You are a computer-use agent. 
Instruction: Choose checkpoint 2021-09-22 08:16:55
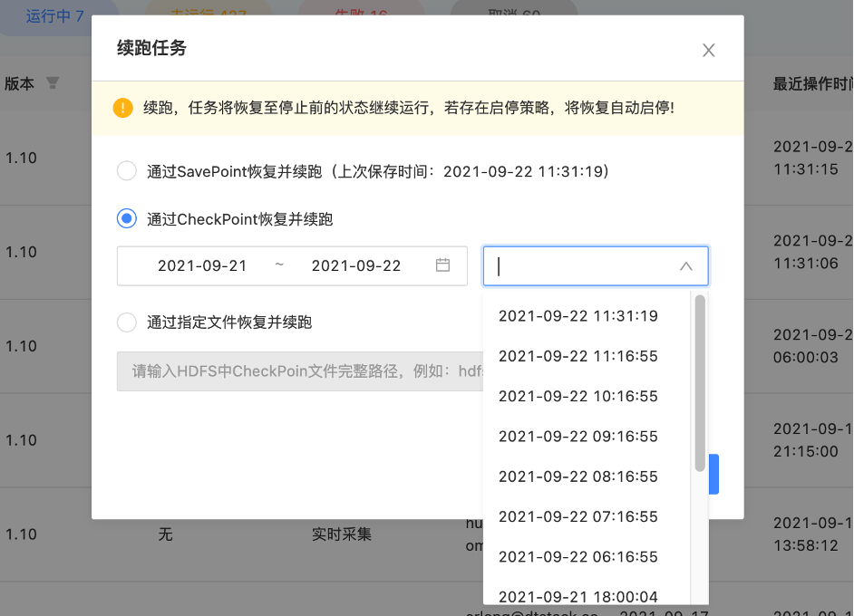click(x=587, y=476)
